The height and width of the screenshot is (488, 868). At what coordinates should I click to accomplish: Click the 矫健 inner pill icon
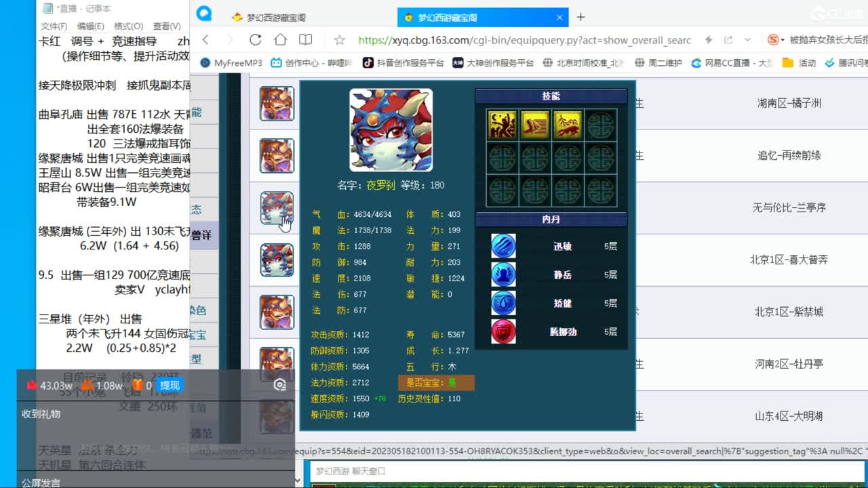pos(503,303)
